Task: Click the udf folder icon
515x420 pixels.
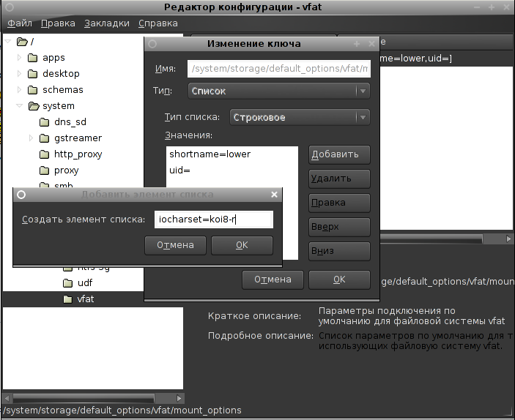Action: (x=67, y=283)
